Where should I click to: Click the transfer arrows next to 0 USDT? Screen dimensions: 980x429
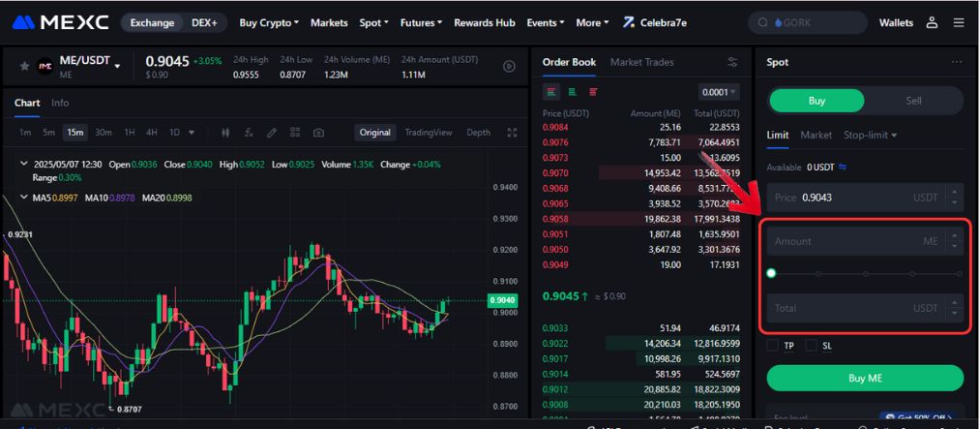pyautogui.click(x=843, y=167)
